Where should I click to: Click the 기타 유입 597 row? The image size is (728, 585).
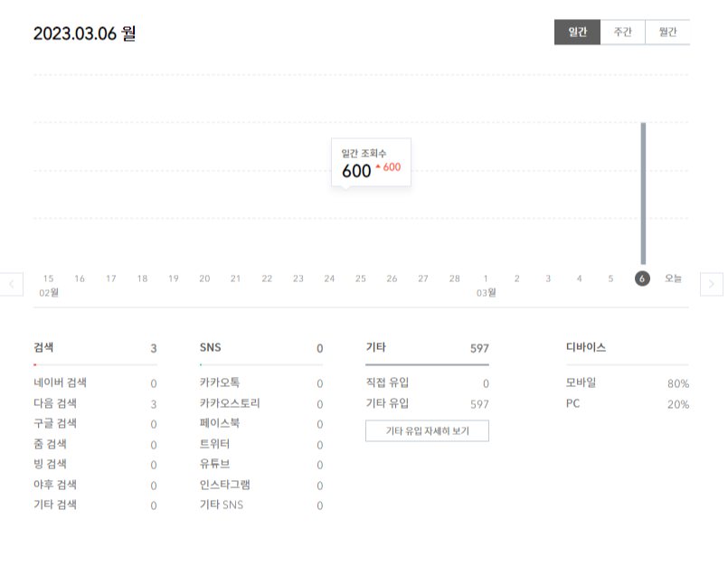coord(427,403)
